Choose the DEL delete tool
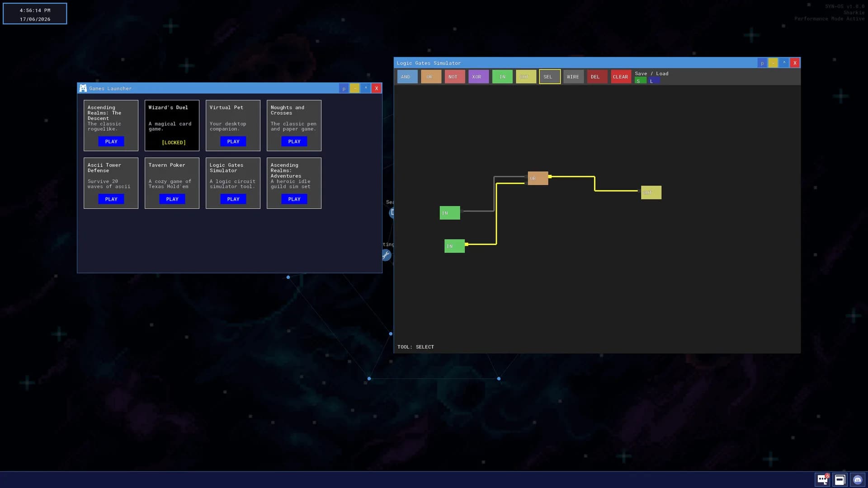 click(597, 77)
